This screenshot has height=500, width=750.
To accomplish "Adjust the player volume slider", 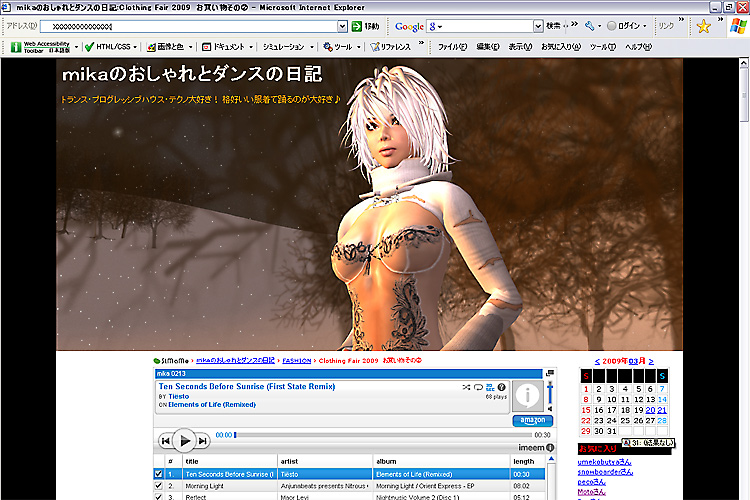I will click(550, 393).
